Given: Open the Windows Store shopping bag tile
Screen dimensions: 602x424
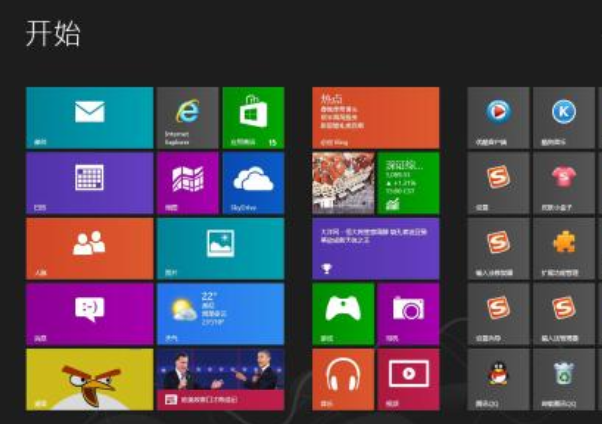Looking at the screenshot, I should pos(253,118).
